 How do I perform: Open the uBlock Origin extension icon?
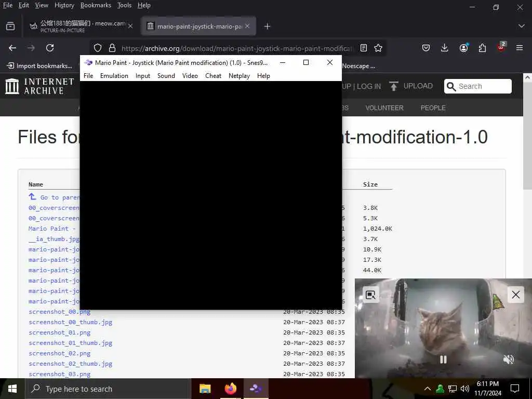pos(501,47)
